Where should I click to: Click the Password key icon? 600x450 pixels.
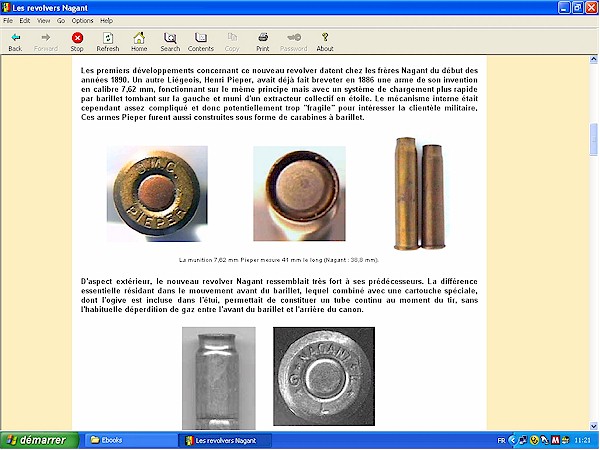tap(294, 38)
